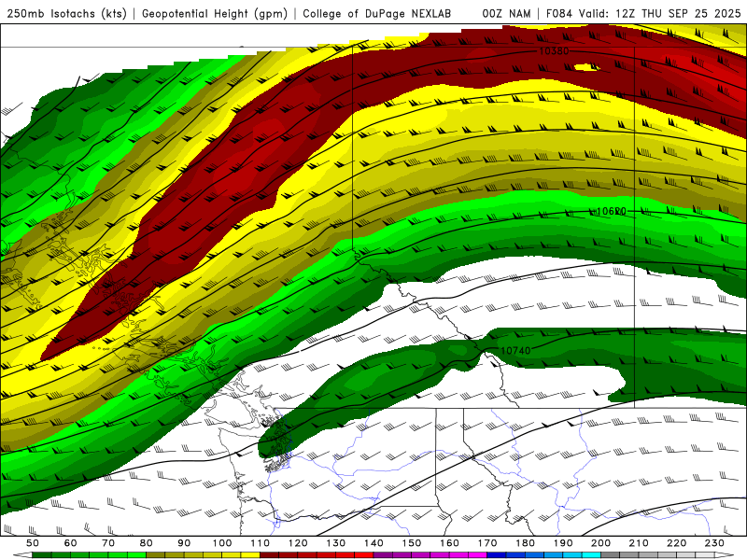The height and width of the screenshot is (560, 747).
Task: Click the 50 value on the color scale
Action: point(33,543)
